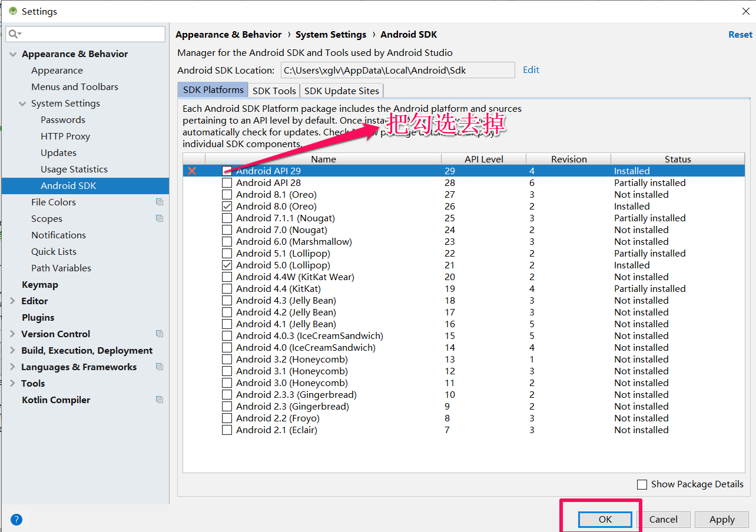756x532 pixels.
Task: Click the red X delete mark on API 29 row
Action: point(192,171)
